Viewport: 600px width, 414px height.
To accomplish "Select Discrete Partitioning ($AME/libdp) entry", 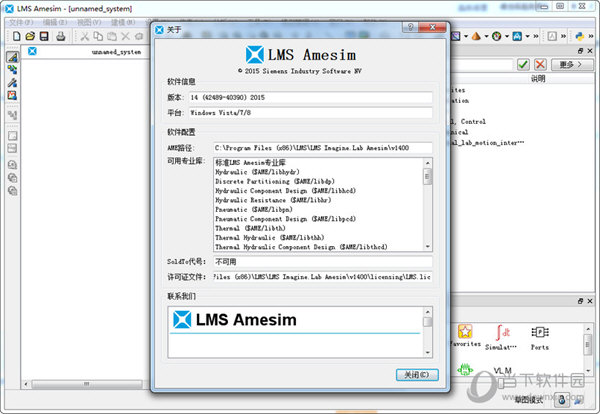I will (275, 181).
